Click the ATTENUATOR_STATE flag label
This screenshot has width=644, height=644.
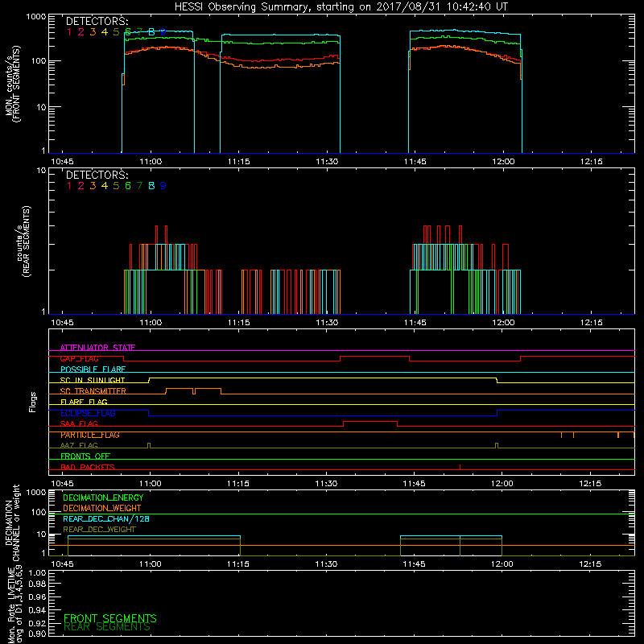click(x=97, y=348)
